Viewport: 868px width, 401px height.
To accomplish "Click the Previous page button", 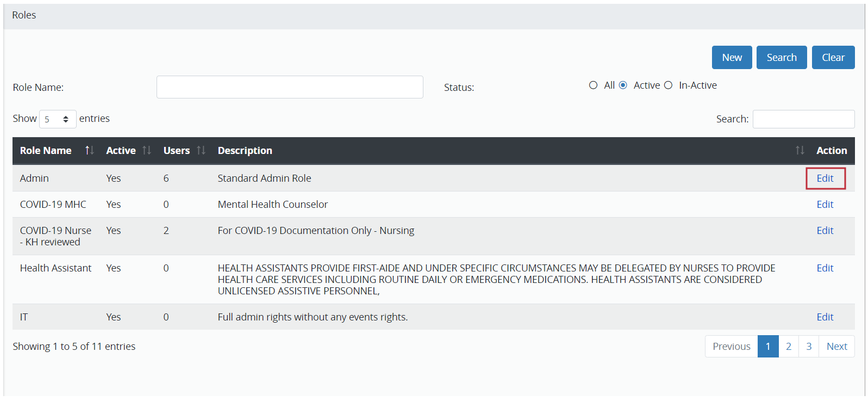I will click(x=731, y=347).
